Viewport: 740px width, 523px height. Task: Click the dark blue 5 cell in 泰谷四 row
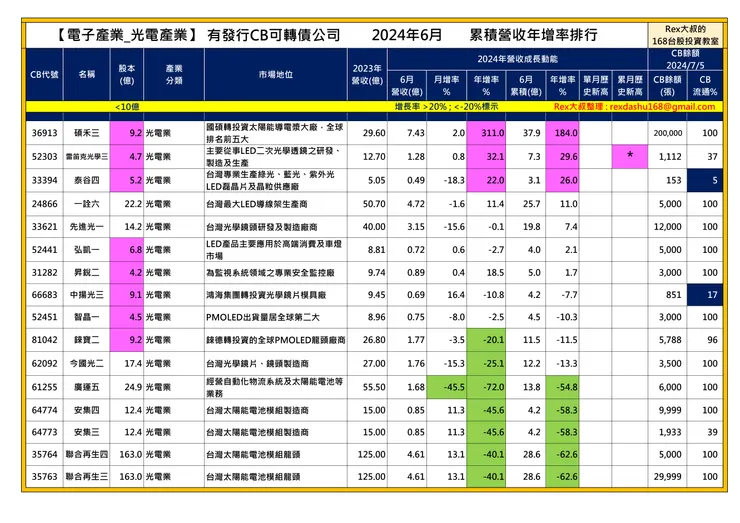pyautogui.click(x=705, y=180)
